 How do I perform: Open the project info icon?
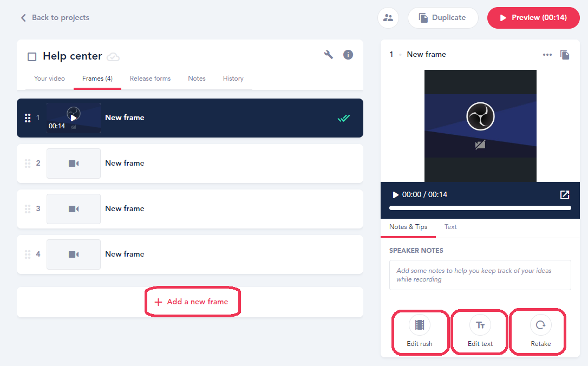[348, 55]
